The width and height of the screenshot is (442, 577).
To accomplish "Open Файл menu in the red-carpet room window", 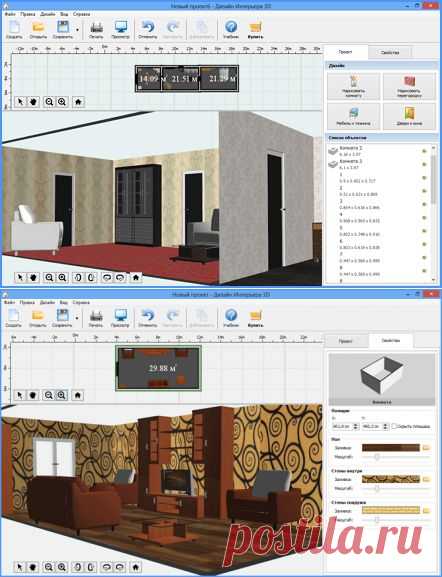I will point(10,14).
